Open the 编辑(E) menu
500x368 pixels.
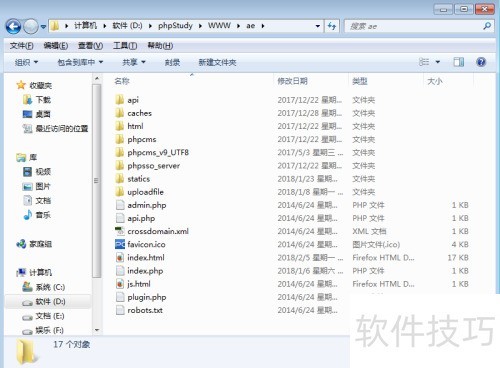pyautogui.click(x=56, y=46)
